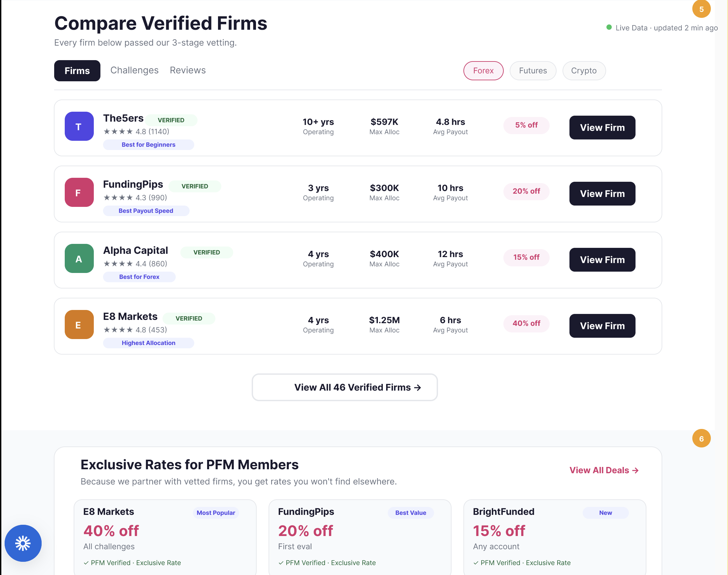The image size is (728, 575).
Task: Toggle the Crypto filter chip
Action: 584,71
